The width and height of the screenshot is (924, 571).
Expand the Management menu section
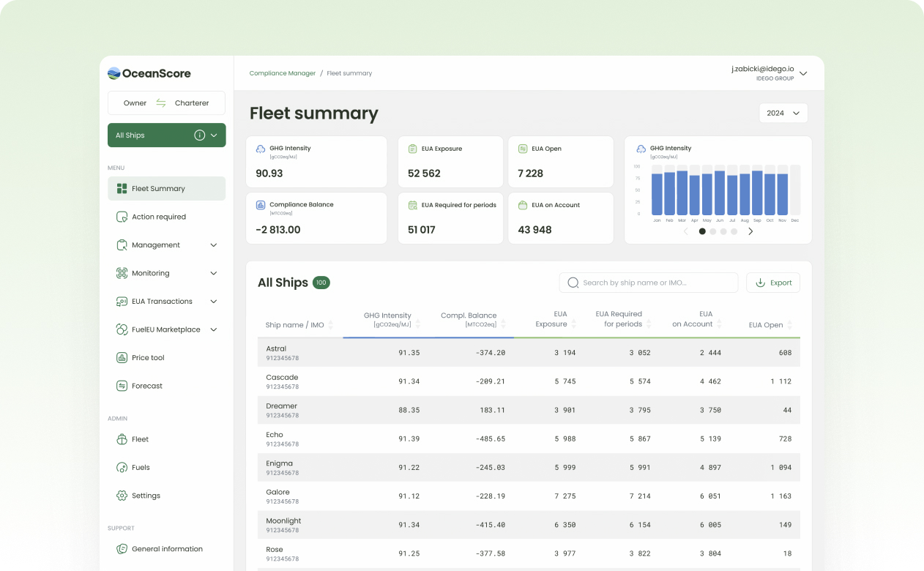click(x=213, y=245)
